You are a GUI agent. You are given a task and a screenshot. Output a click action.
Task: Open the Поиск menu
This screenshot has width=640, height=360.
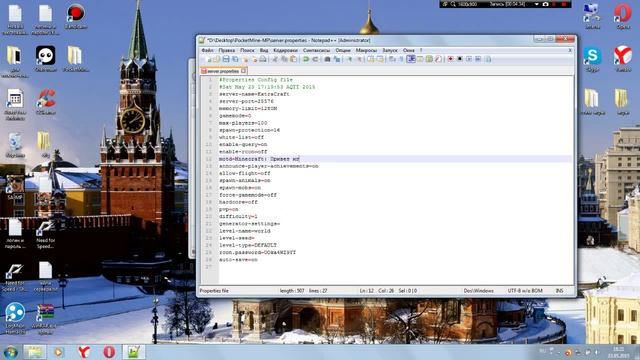point(247,50)
